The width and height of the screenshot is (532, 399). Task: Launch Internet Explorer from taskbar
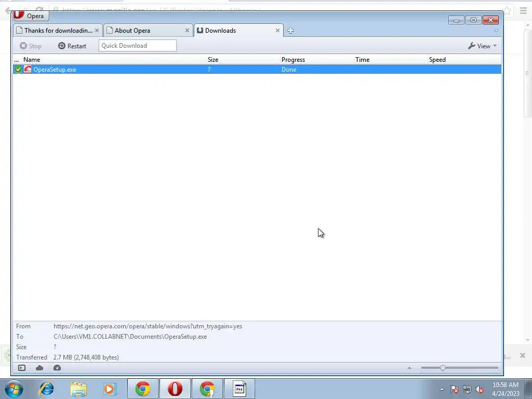(x=46, y=389)
